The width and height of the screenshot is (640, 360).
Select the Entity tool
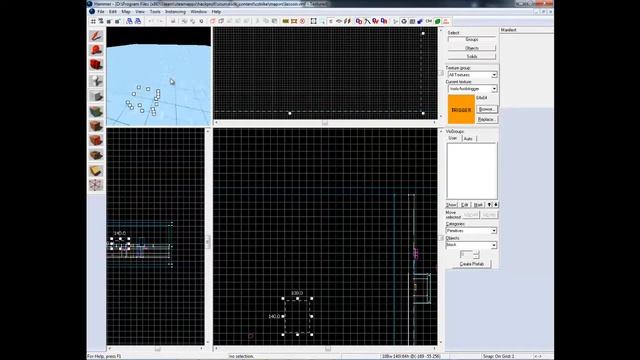[x=96, y=81]
